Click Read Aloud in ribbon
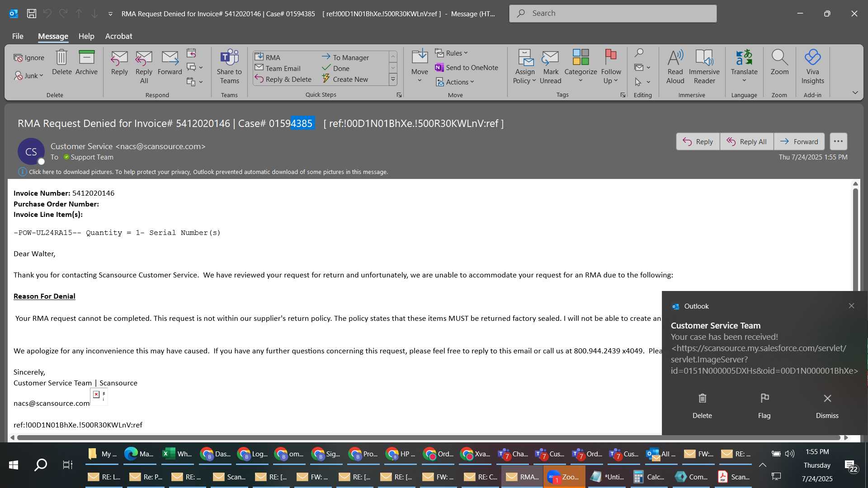The width and height of the screenshot is (868, 488). click(x=675, y=67)
